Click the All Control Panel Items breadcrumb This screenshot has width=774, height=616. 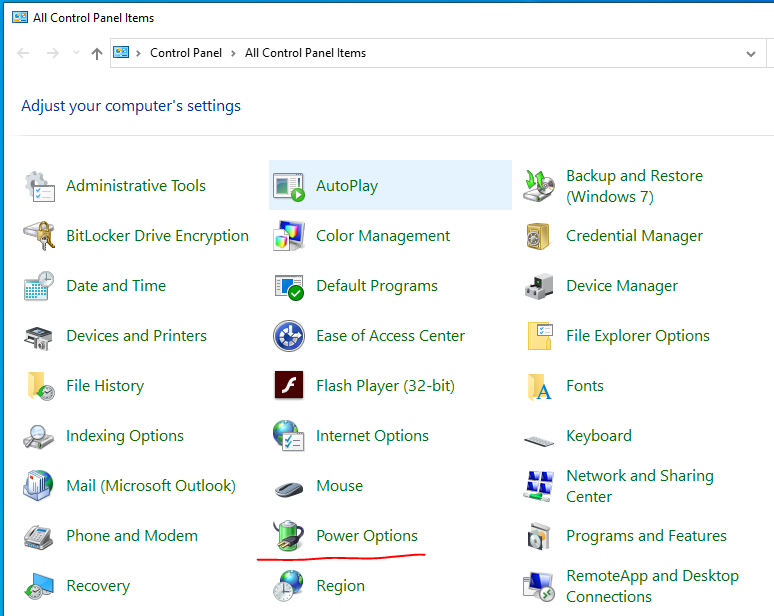tap(305, 53)
